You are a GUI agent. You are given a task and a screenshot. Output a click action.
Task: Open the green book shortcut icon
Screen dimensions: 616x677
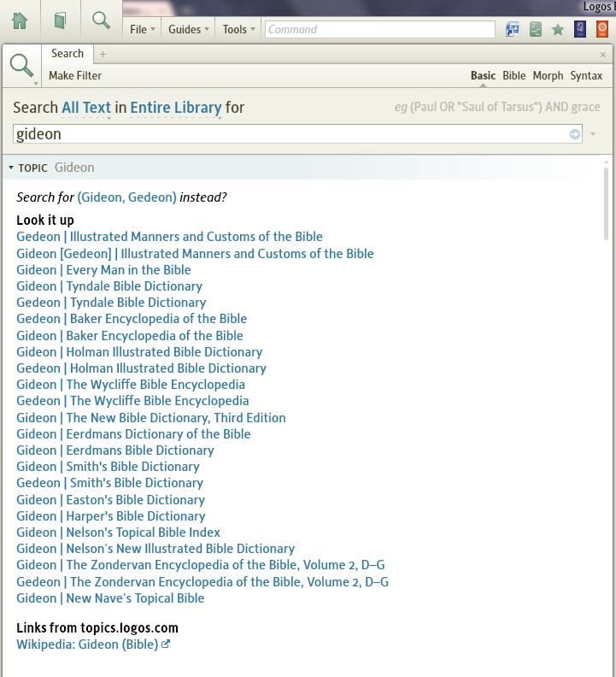pos(536,29)
